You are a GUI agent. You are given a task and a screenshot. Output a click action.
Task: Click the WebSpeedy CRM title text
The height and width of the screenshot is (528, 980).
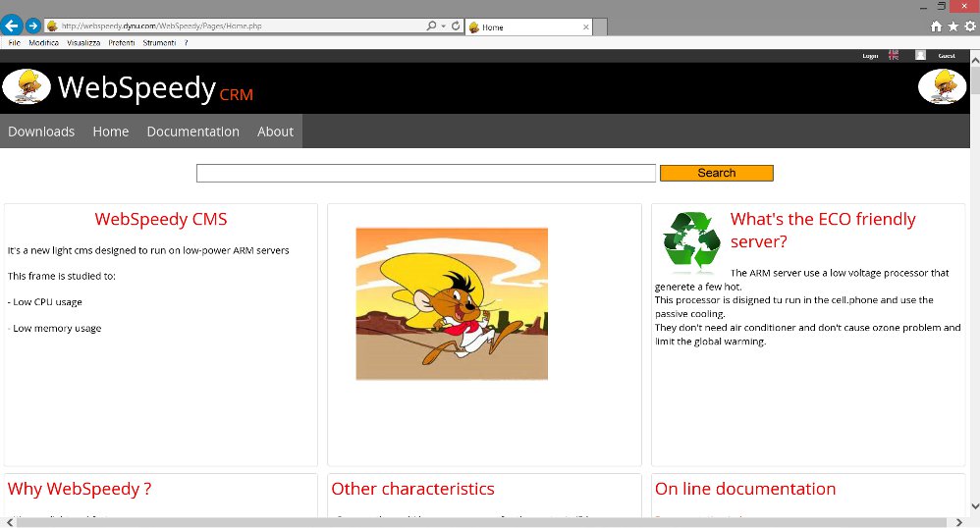[x=155, y=88]
